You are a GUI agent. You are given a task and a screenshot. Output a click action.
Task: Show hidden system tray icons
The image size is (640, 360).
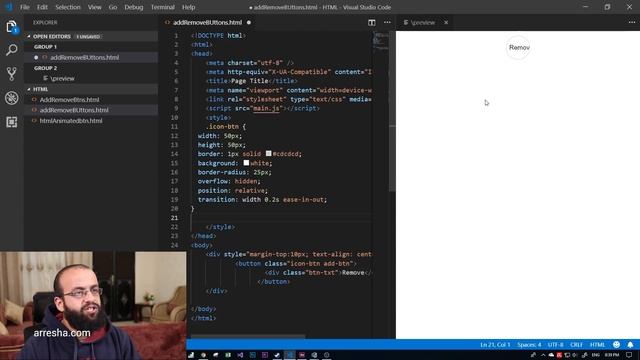pyautogui.click(x=543, y=355)
